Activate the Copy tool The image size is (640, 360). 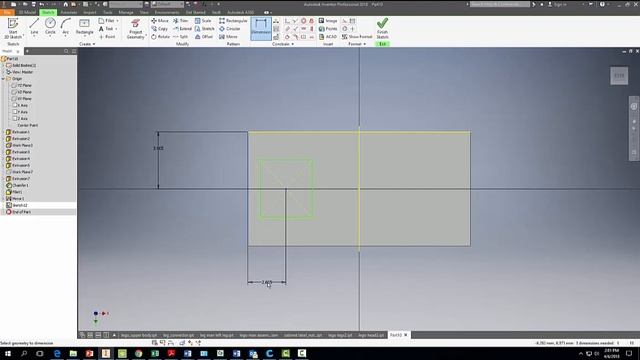pos(159,29)
